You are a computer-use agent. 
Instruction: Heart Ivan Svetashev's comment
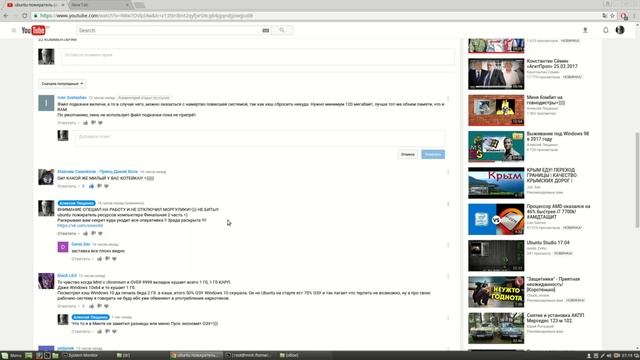pos(100,123)
